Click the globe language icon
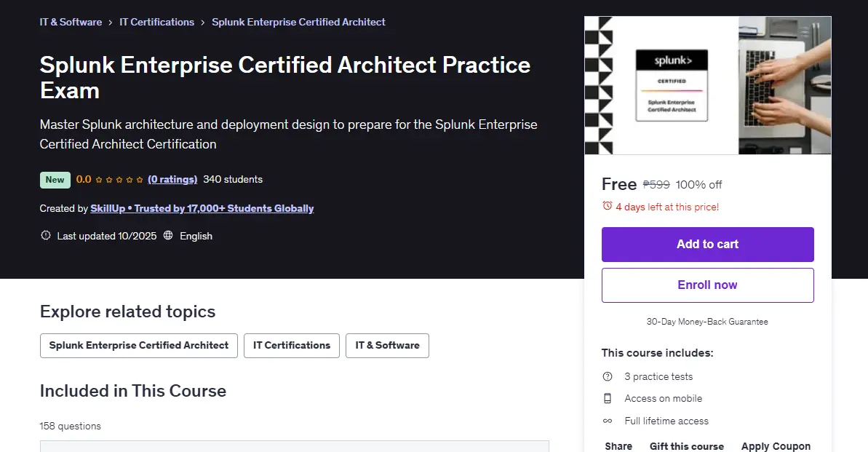Viewport: 868px width, 452px height. click(168, 235)
